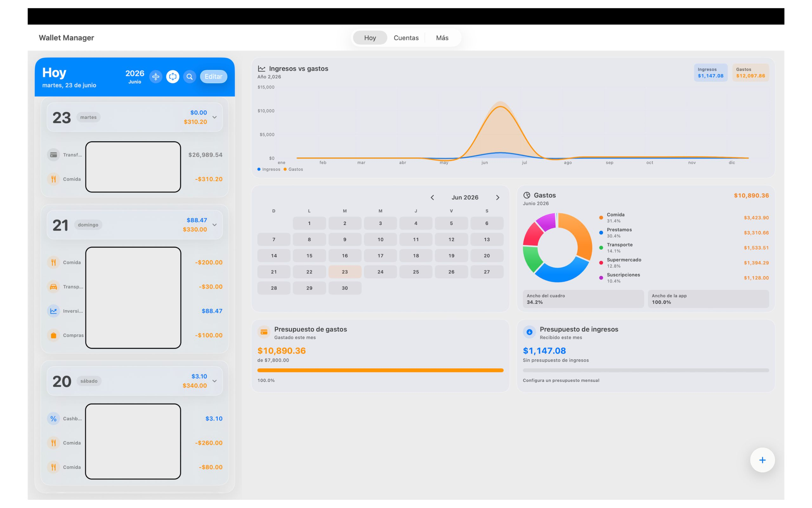Click the $26,989.54 transfer amount
The height and width of the screenshot is (508, 812).
tap(205, 155)
